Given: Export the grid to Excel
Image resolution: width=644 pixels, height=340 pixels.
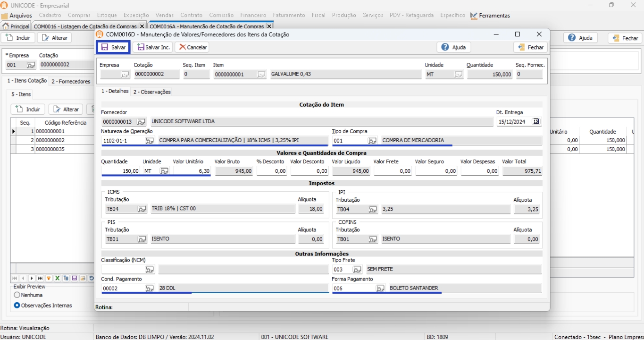Looking at the screenshot, I should click(58, 279).
